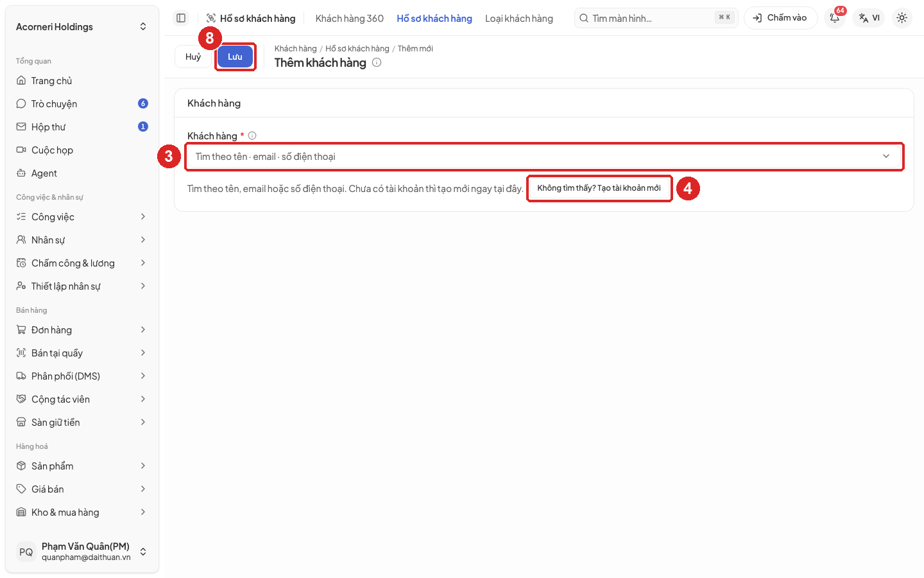Expand the Chấm công & lương menu
This screenshot has width=924, height=578.
click(82, 263)
